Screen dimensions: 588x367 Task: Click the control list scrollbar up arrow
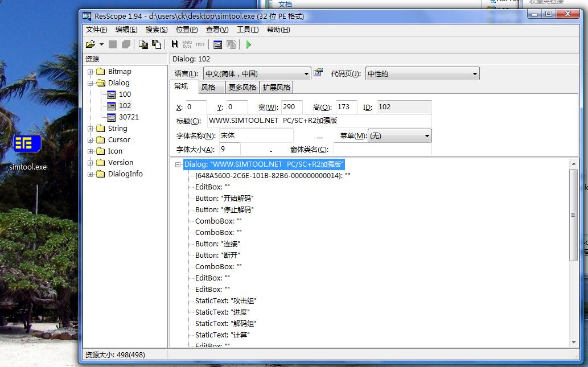tap(573, 164)
